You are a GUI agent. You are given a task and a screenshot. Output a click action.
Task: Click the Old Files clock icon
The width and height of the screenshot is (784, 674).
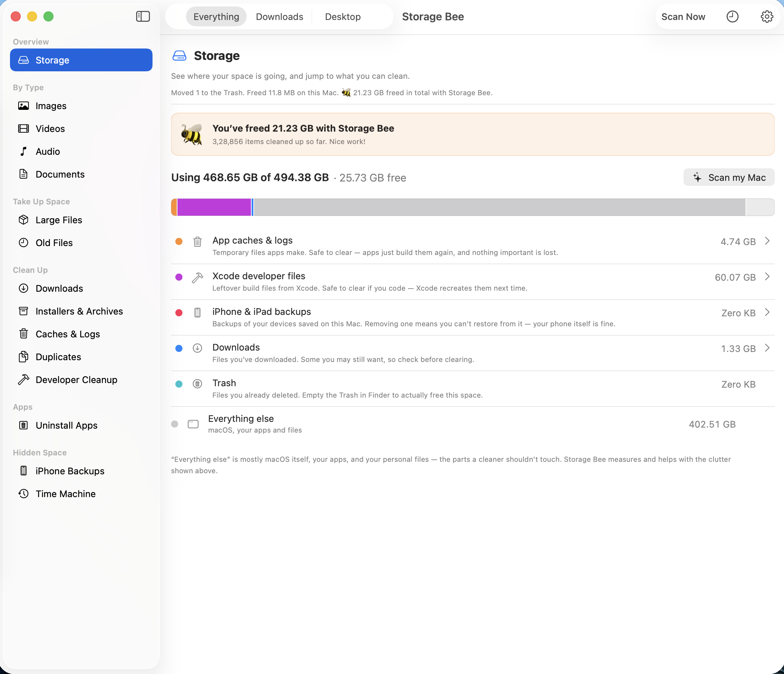[x=24, y=242]
